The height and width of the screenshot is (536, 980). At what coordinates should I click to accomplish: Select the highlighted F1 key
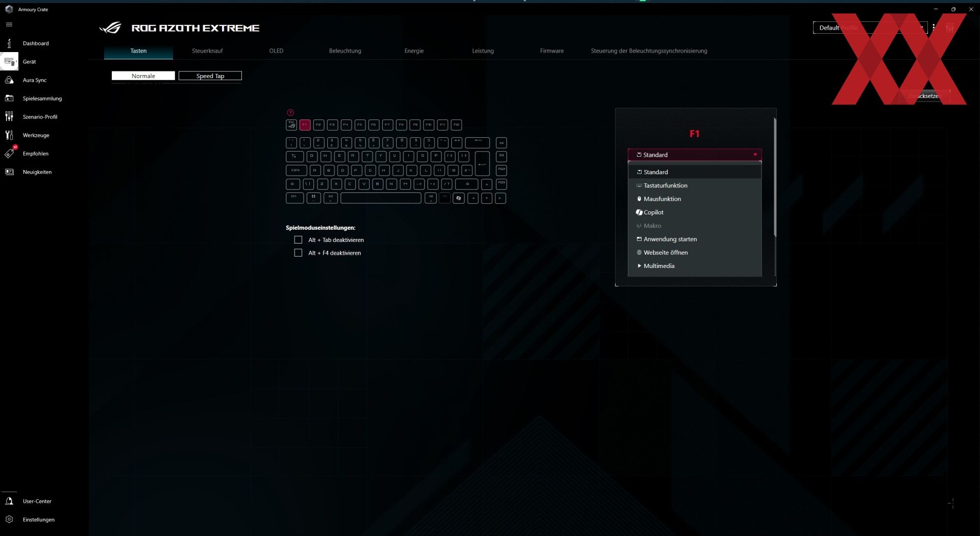pos(305,125)
